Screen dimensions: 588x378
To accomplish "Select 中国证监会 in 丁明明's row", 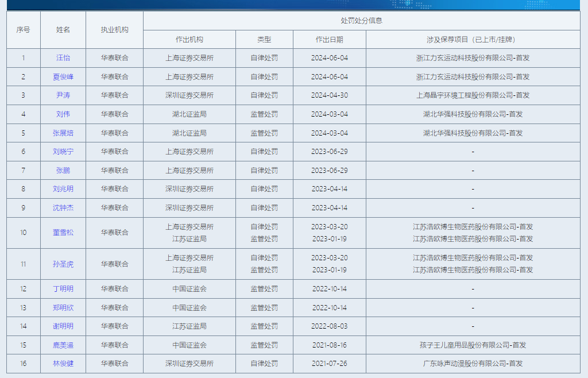I will point(189,289).
